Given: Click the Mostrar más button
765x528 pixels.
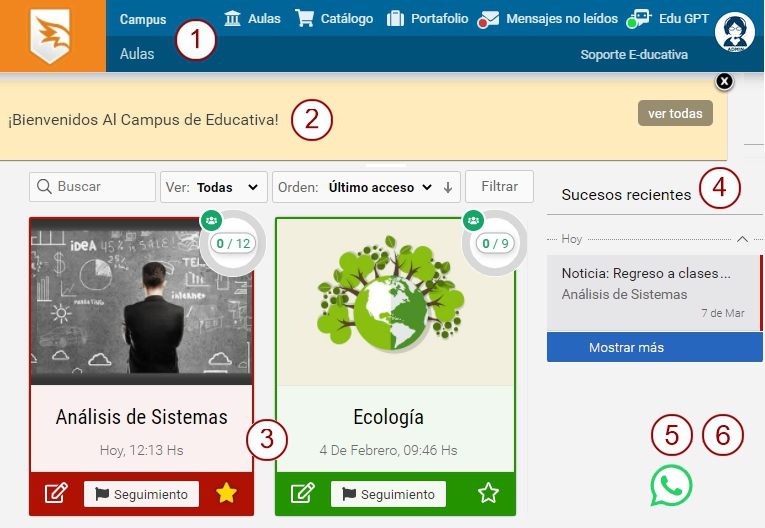Looking at the screenshot, I should [654, 347].
